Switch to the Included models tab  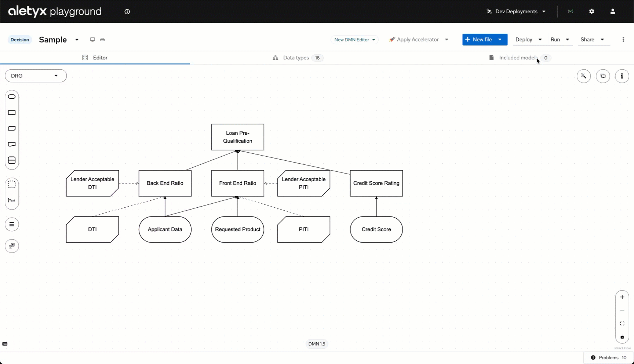tap(518, 58)
